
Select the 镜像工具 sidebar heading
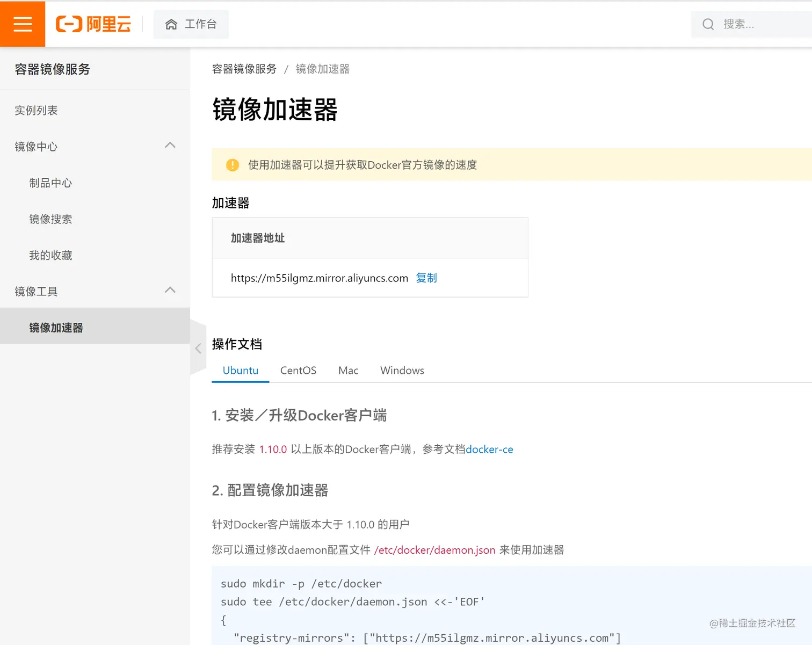36,291
